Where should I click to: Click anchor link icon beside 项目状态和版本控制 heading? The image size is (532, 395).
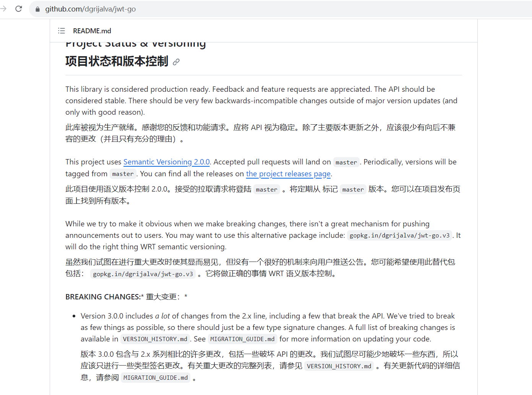click(176, 62)
